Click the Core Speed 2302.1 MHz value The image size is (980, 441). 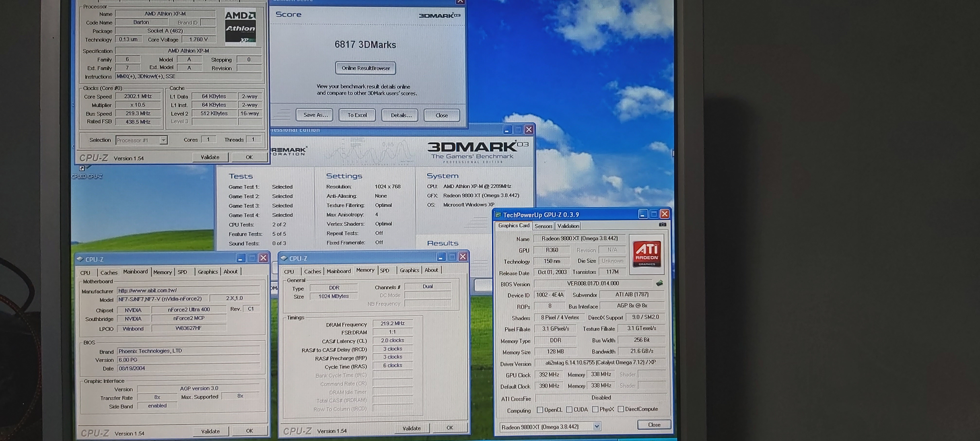138,96
